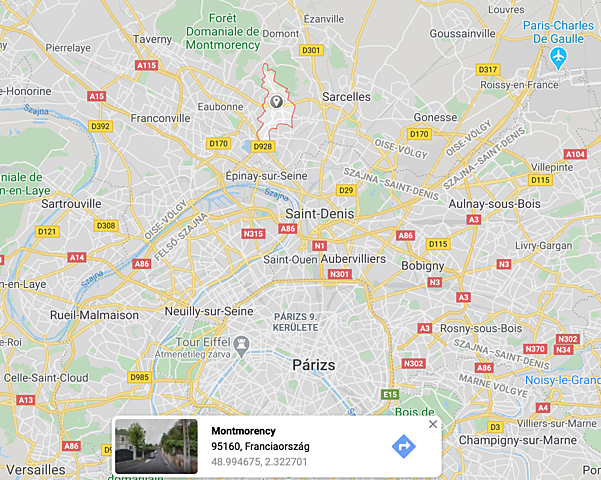Click the Forêt Domaniale de Montmorency label
Screen dimensions: 601x480
[223, 31]
